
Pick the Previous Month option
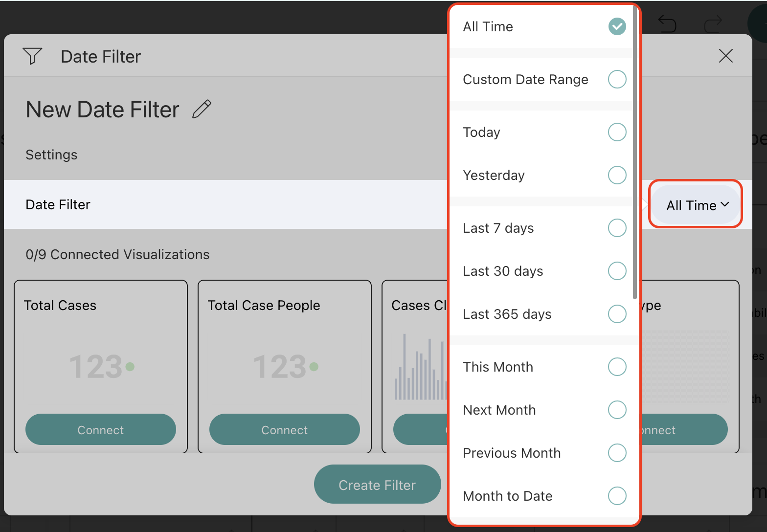click(616, 453)
